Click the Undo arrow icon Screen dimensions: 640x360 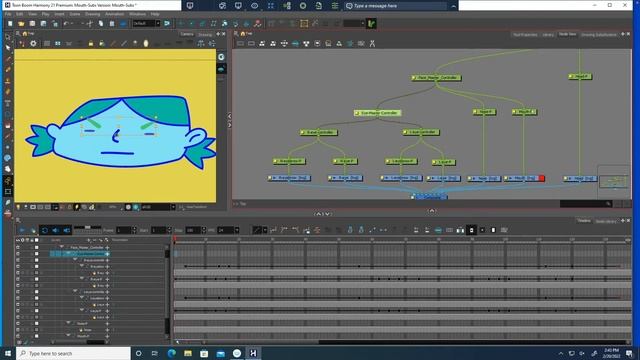(66, 24)
